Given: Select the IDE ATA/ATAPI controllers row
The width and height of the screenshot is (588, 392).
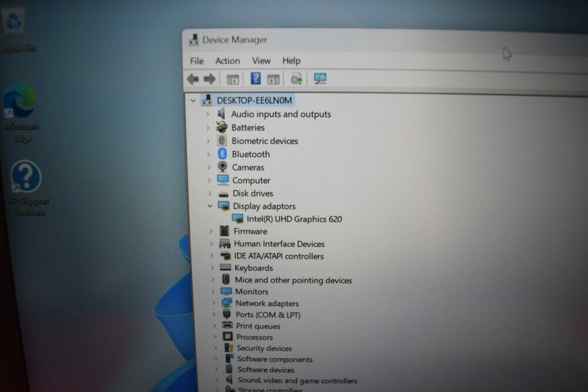Looking at the screenshot, I should pos(279,256).
